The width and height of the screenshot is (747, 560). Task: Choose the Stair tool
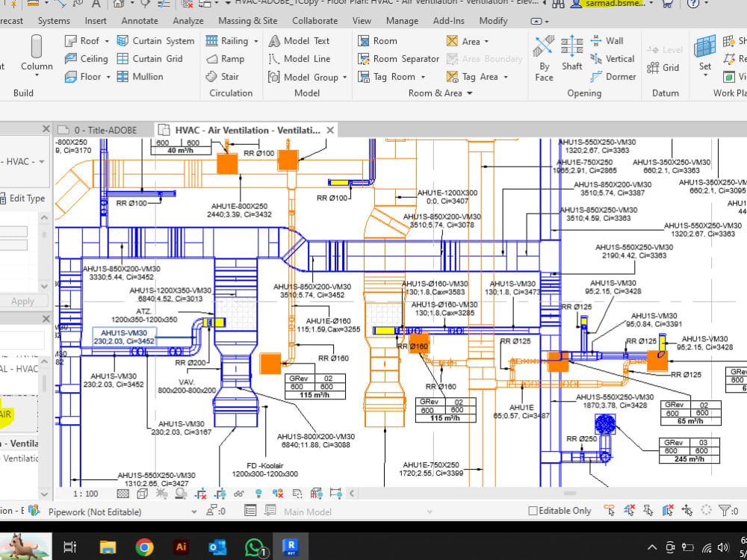222,77
